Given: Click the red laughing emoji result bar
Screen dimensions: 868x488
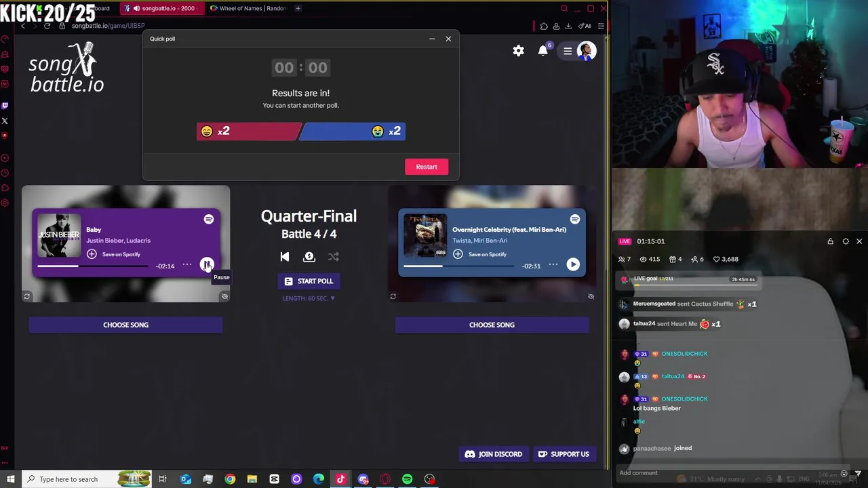Looking at the screenshot, I should tap(248, 131).
